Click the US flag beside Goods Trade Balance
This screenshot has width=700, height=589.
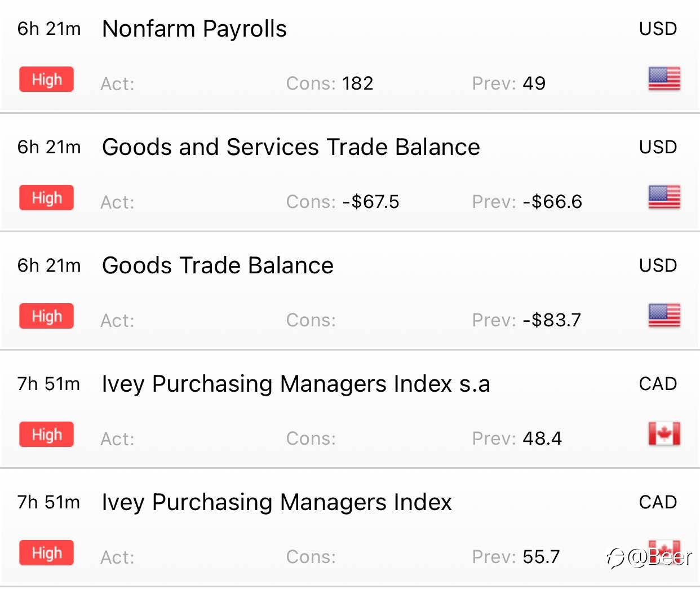click(664, 316)
